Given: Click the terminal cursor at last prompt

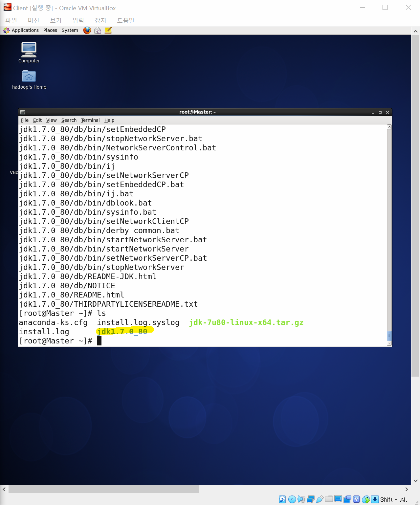Looking at the screenshot, I should (x=99, y=341).
